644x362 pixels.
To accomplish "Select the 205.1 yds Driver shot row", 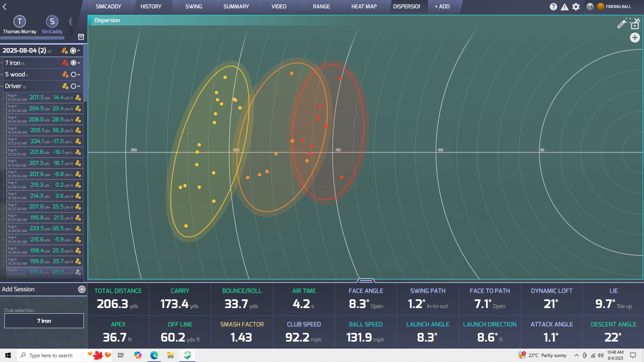I will point(45,130).
